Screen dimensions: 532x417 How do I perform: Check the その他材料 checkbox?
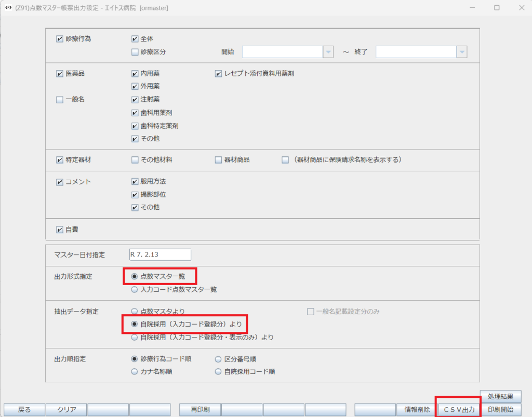pyautogui.click(x=134, y=160)
